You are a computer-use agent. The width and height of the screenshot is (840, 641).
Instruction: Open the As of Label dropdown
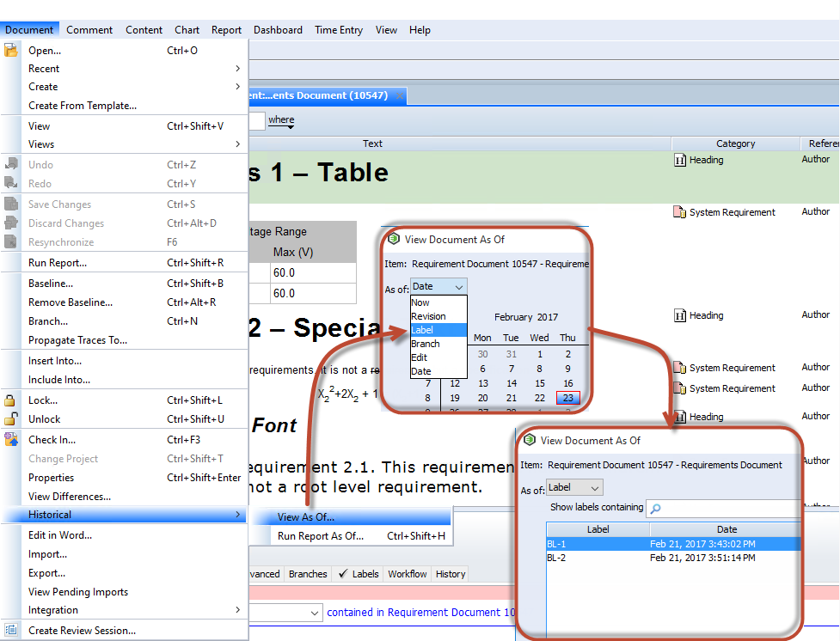pyautogui.click(x=574, y=488)
